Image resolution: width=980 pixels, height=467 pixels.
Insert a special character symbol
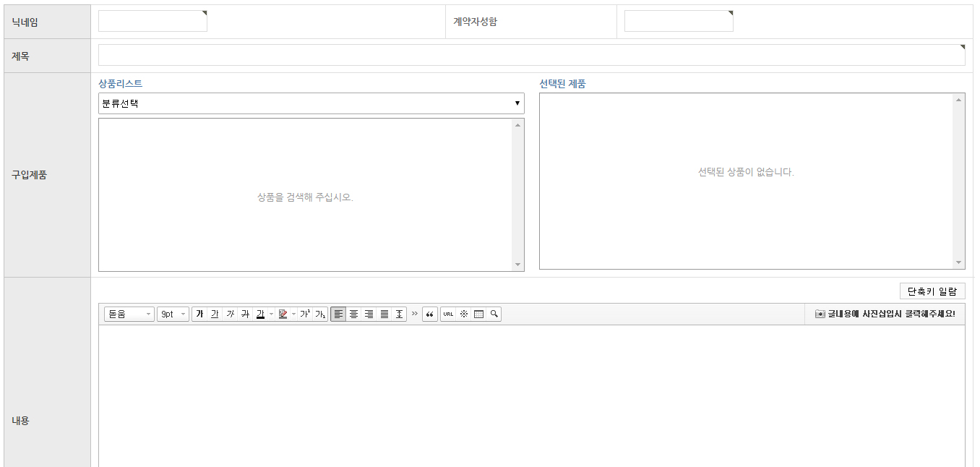click(x=463, y=314)
